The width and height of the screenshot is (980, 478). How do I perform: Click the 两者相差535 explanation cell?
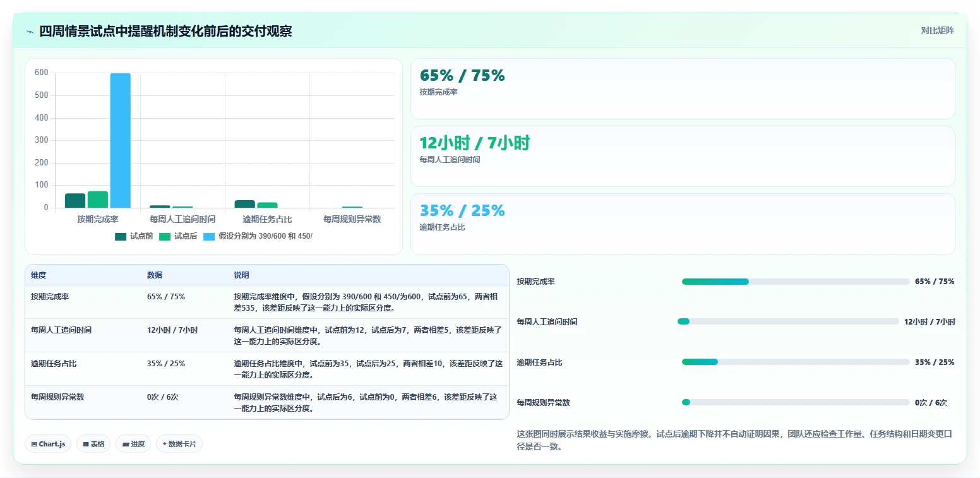[369, 302]
